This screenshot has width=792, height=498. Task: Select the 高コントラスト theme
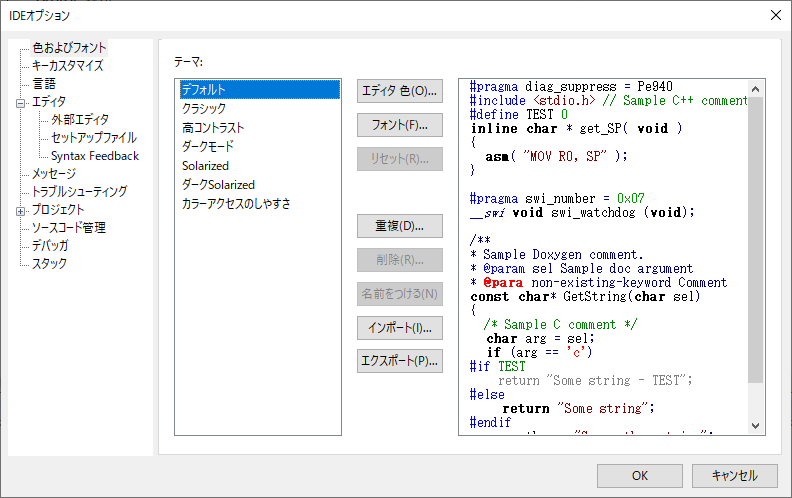[x=213, y=128]
